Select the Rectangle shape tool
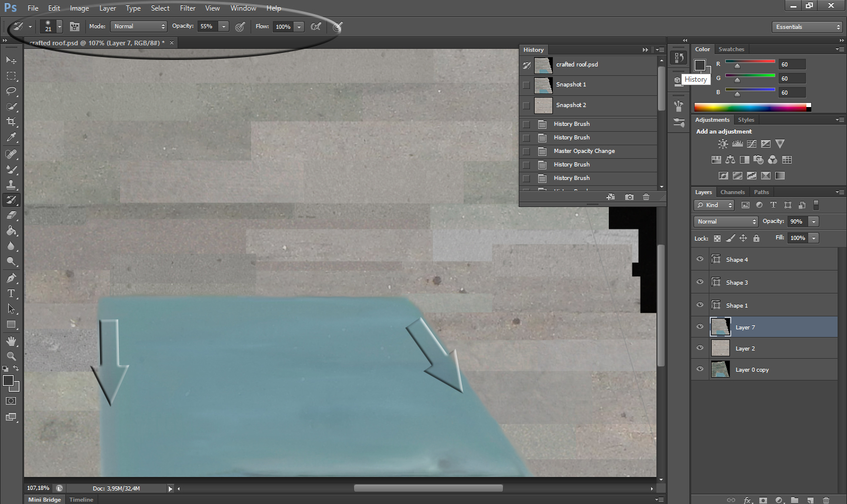 11,324
